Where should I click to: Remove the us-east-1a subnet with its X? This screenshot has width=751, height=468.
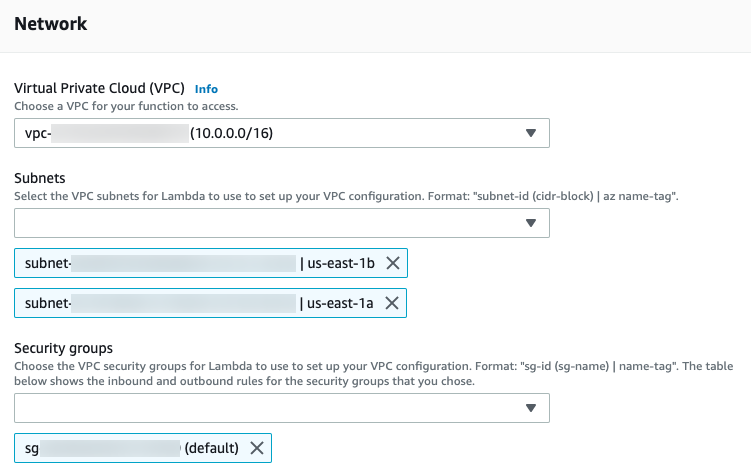[x=392, y=303]
